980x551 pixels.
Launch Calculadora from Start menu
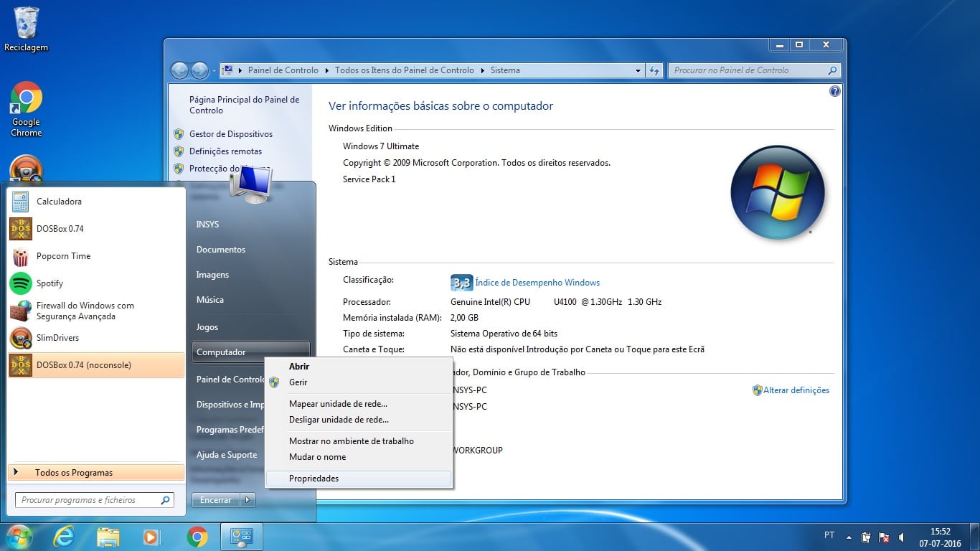point(96,202)
